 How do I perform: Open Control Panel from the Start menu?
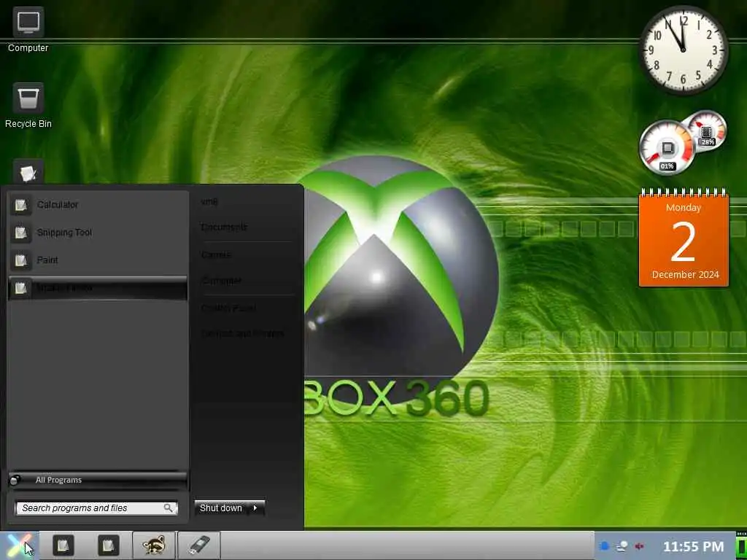click(228, 308)
